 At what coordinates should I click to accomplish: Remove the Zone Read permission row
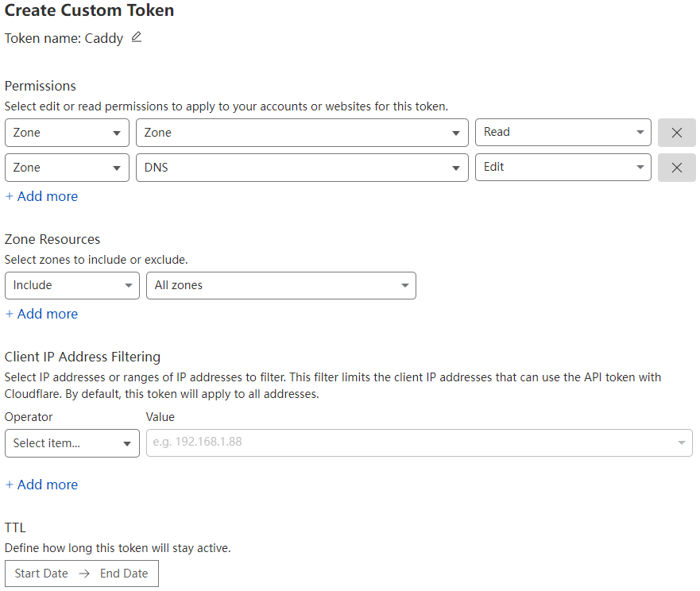coord(676,132)
